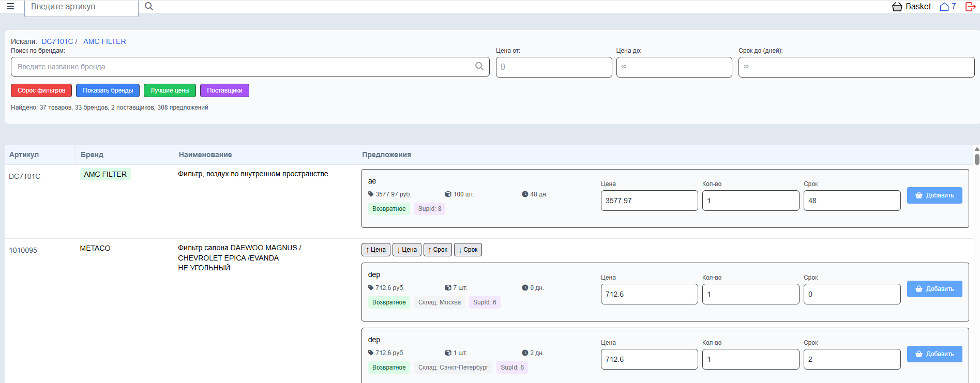Sort offers by descending delivery time

(x=468, y=250)
